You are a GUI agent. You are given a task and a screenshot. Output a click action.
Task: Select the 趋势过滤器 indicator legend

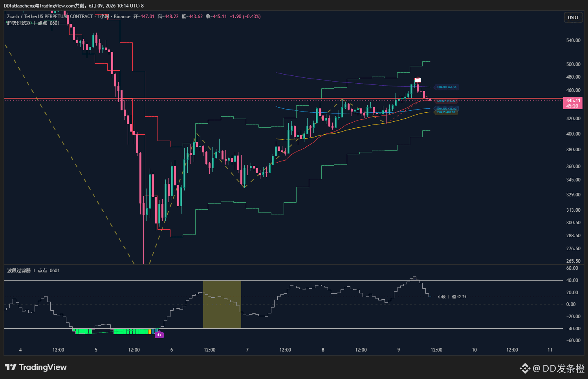(x=33, y=23)
